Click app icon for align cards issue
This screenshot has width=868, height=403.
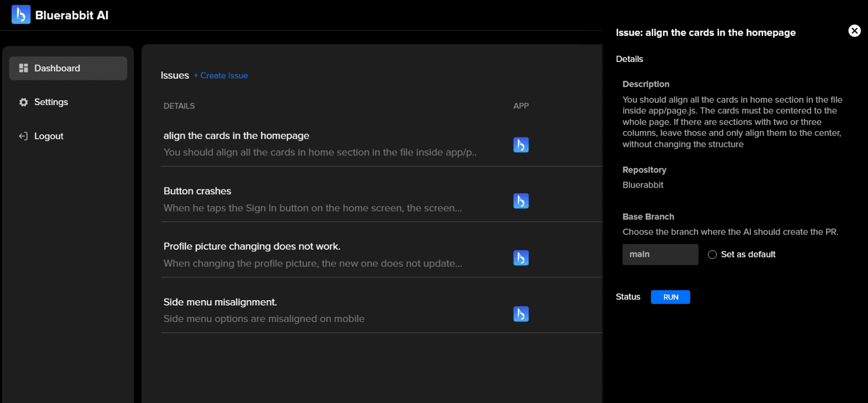(x=521, y=145)
